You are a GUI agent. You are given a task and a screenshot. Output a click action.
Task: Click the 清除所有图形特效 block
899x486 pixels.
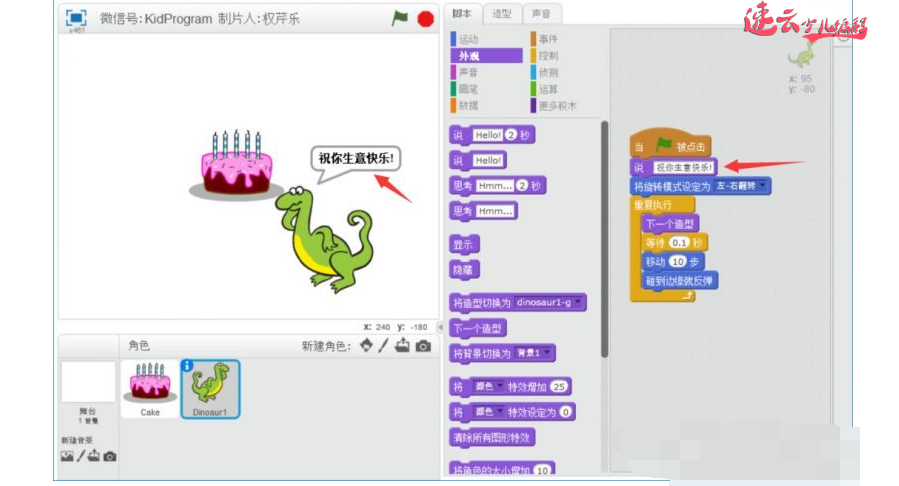[x=492, y=438]
